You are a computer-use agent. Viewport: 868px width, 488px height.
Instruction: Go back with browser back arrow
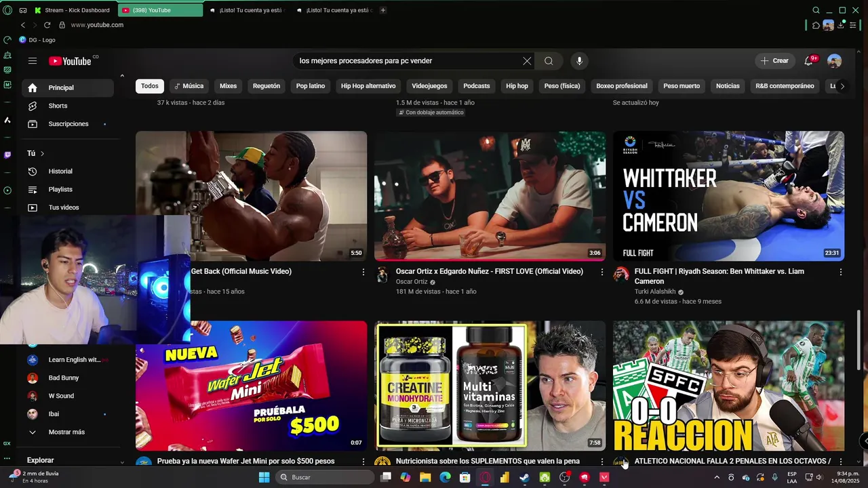(x=22, y=25)
